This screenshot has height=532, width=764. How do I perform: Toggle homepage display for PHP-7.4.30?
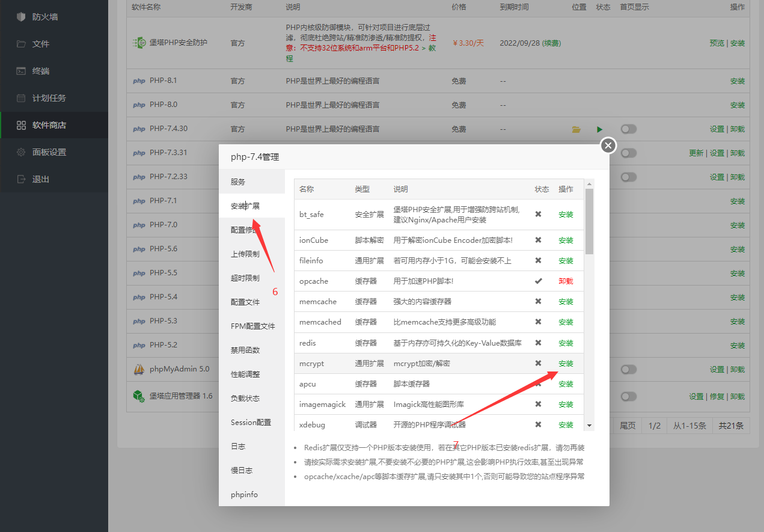pyautogui.click(x=629, y=129)
